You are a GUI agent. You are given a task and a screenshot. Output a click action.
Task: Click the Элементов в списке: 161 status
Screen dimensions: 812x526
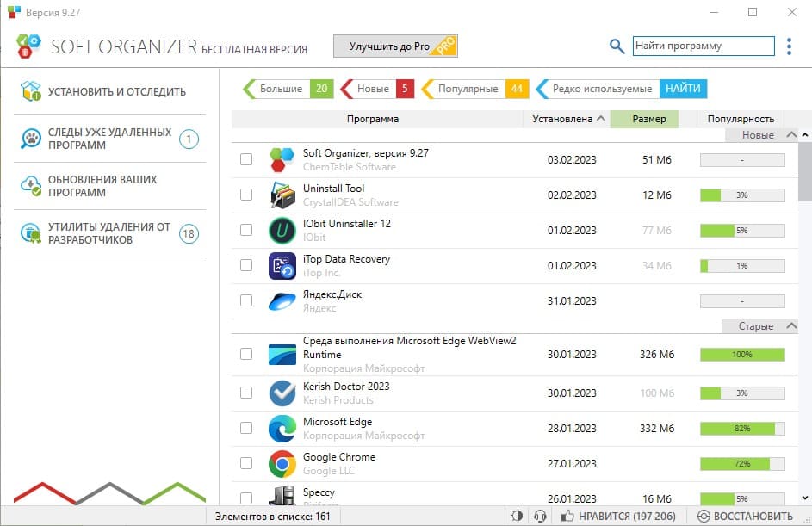pos(272,516)
